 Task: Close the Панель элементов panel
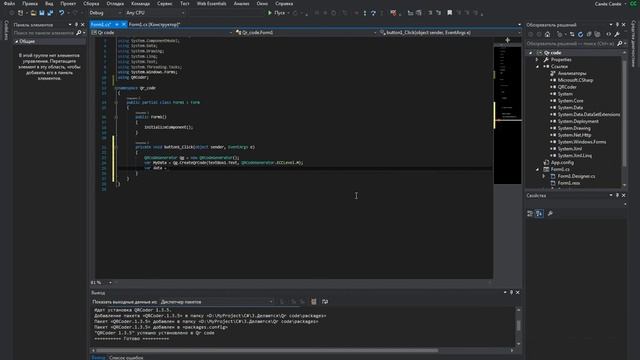pyautogui.click(x=82, y=25)
